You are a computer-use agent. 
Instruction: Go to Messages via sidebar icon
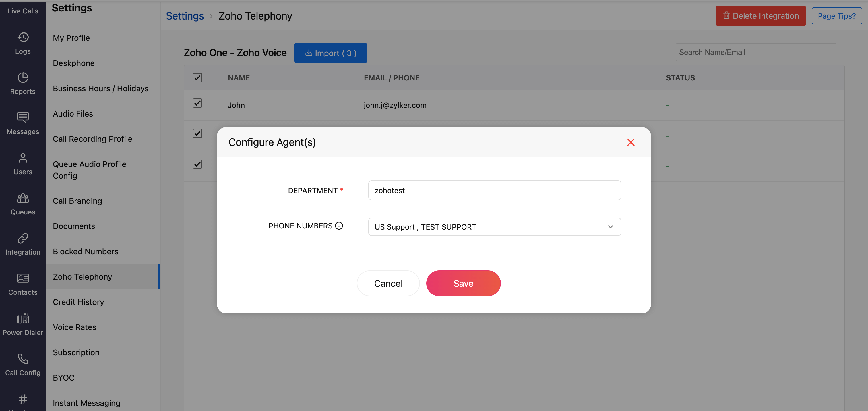pyautogui.click(x=23, y=117)
